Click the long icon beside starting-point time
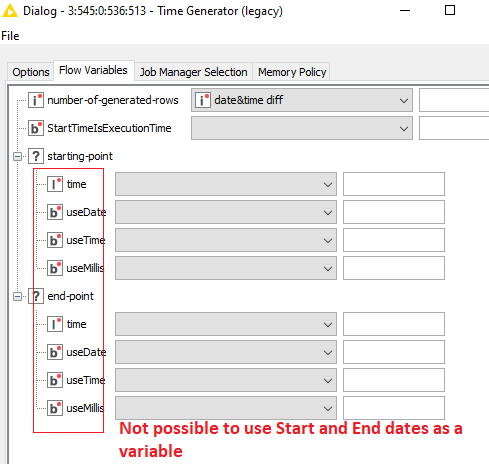 click(55, 184)
